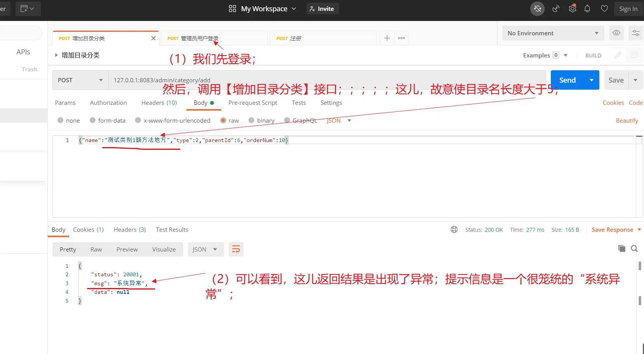Expand the No Environment dropdown
The width and height of the screenshot is (644, 354).
pos(553,33)
